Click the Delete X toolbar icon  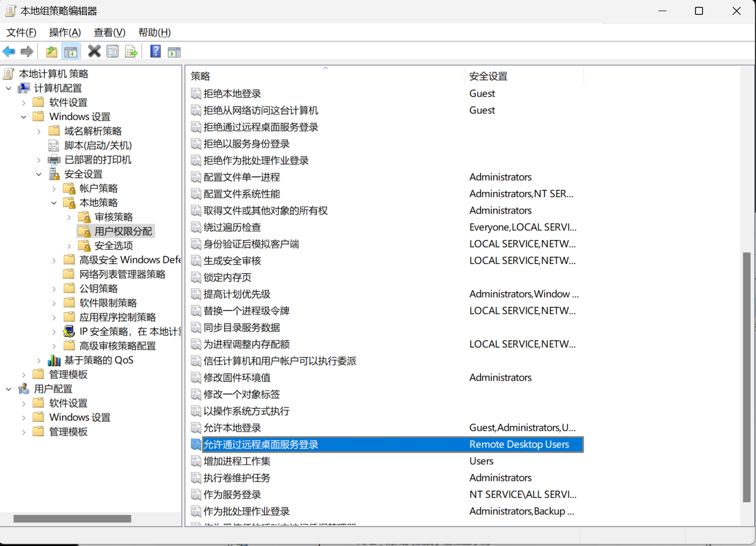pyautogui.click(x=94, y=51)
